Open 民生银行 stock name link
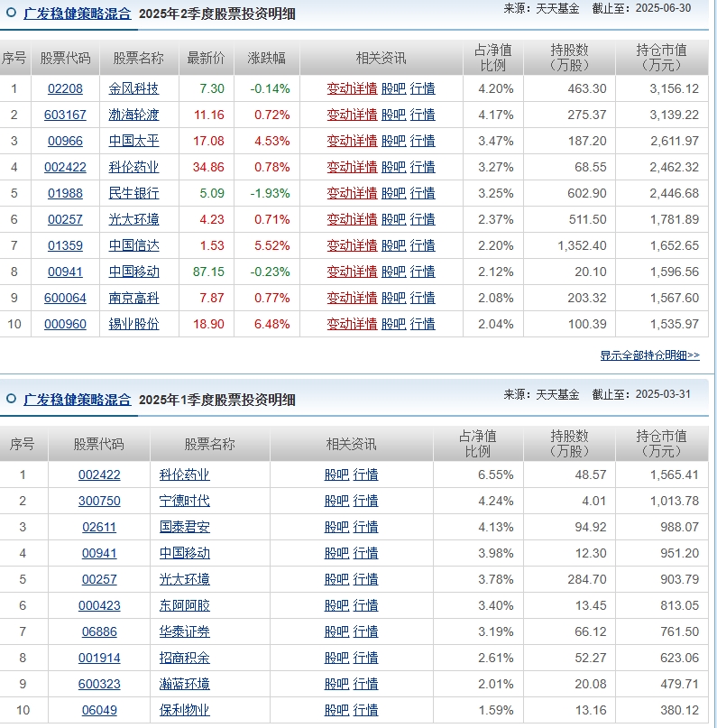 (133, 193)
